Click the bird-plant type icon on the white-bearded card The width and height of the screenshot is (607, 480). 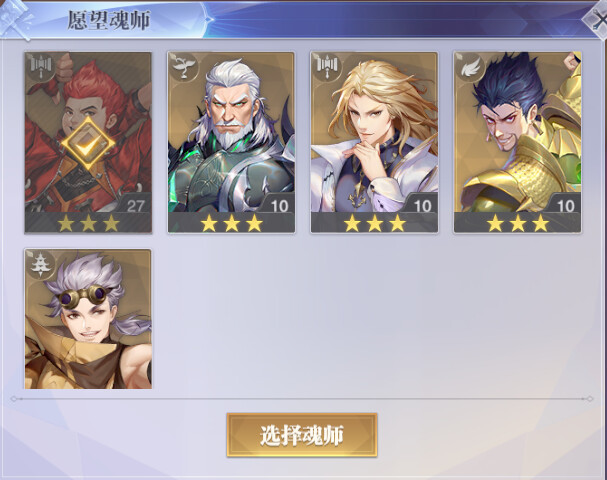[183, 66]
